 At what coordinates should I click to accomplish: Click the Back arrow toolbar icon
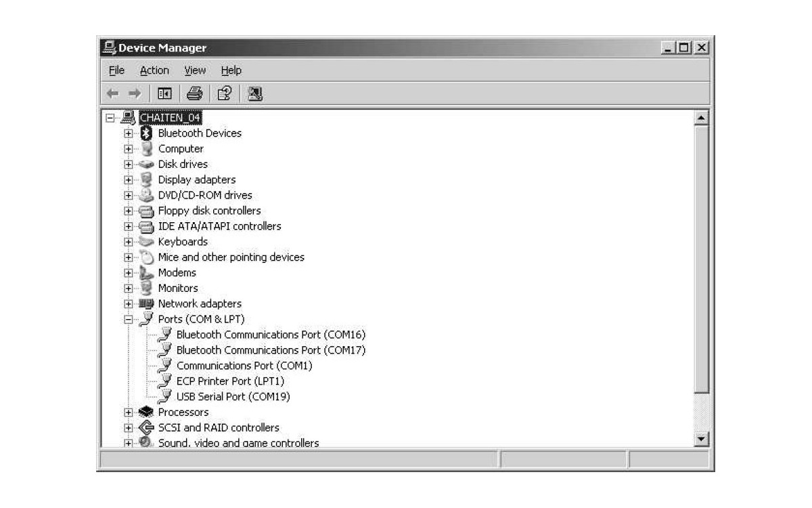[x=113, y=93]
